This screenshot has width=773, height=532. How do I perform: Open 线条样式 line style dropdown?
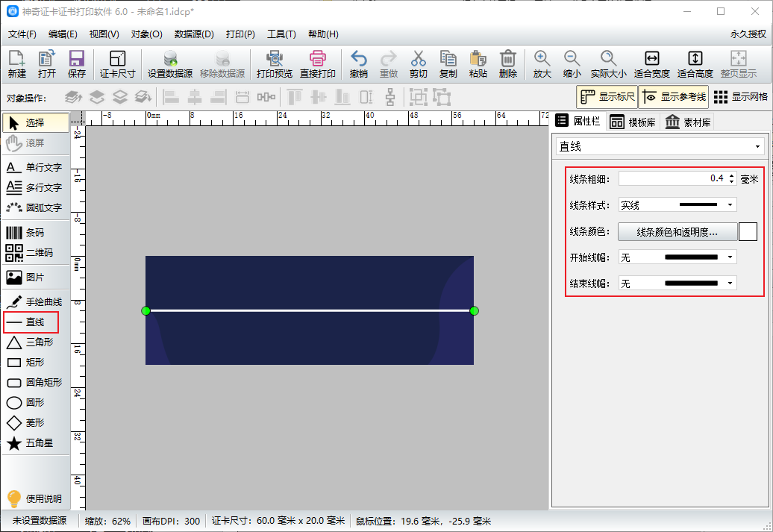pyautogui.click(x=677, y=205)
